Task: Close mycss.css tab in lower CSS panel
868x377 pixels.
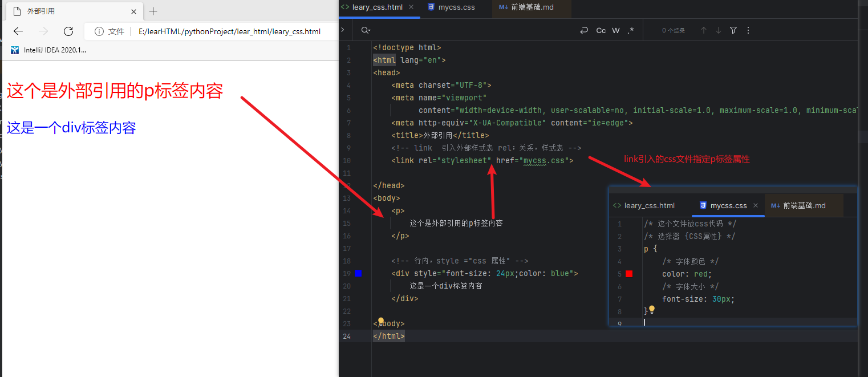Action: (x=756, y=205)
